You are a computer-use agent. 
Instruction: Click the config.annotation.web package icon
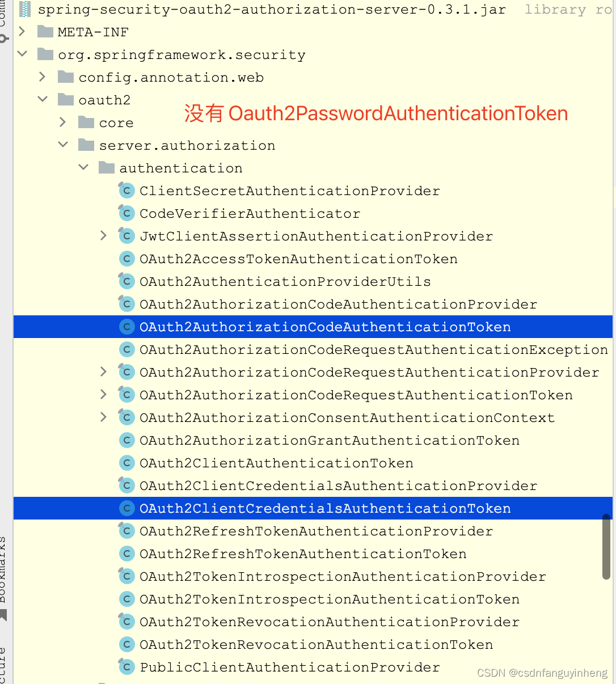tap(66, 77)
